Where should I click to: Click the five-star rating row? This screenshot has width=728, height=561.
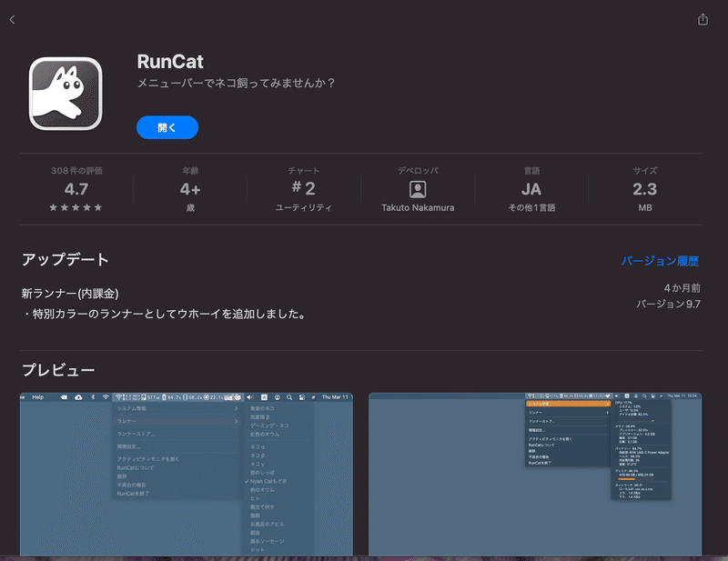pyautogui.click(x=76, y=207)
